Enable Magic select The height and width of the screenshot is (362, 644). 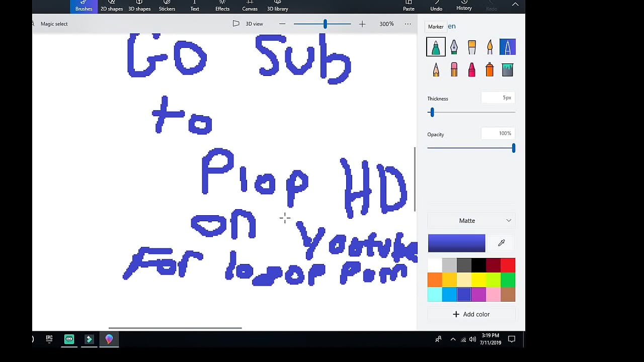(53, 24)
